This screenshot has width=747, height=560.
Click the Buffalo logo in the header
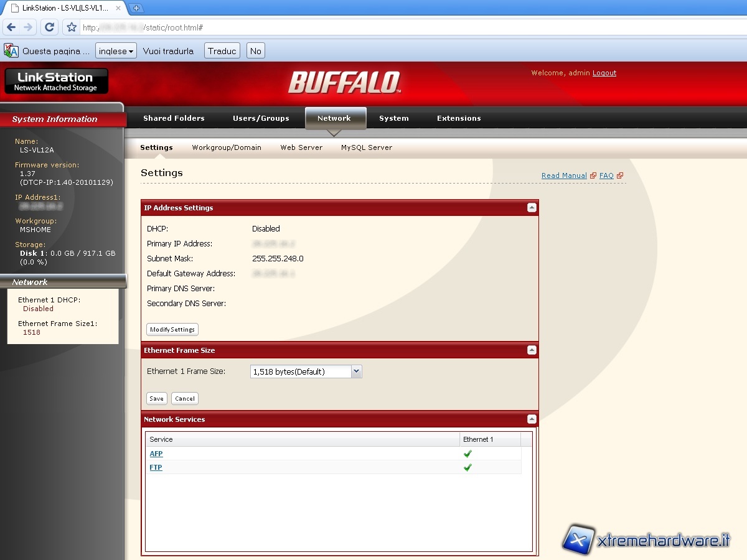(x=344, y=82)
